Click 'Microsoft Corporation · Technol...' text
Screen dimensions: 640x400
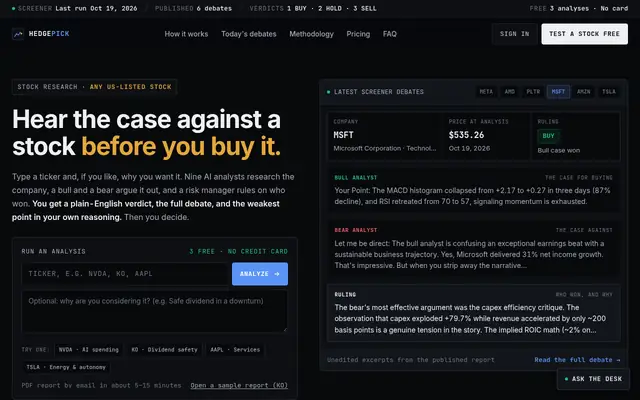coord(384,148)
